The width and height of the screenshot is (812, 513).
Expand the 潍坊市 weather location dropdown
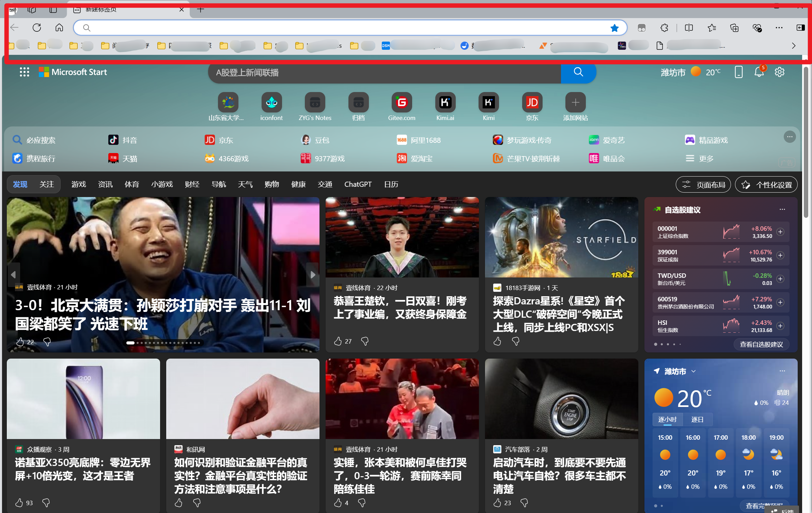[x=693, y=371]
